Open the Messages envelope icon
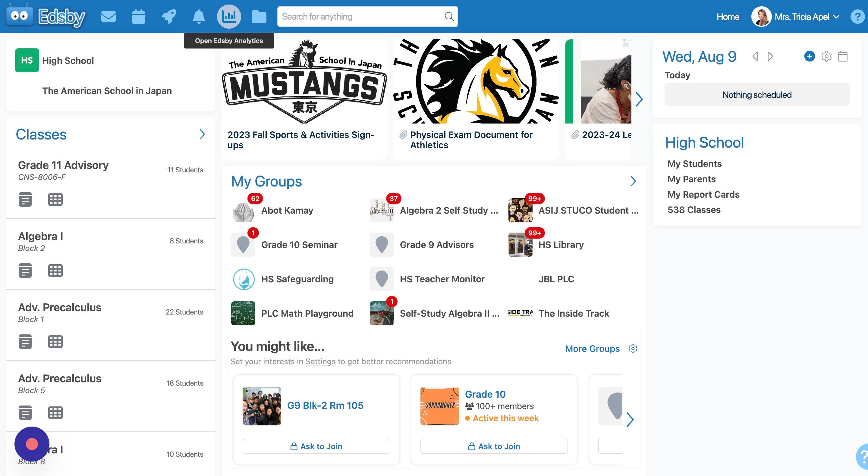The width and height of the screenshot is (868, 476). coord(108,17)
